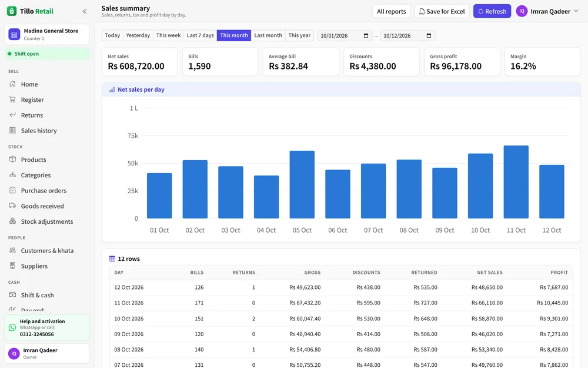This screenshot has width=588, height=368.
Task: Click Imran Qadeer Owner profile card
Action: tap(47, 353)
